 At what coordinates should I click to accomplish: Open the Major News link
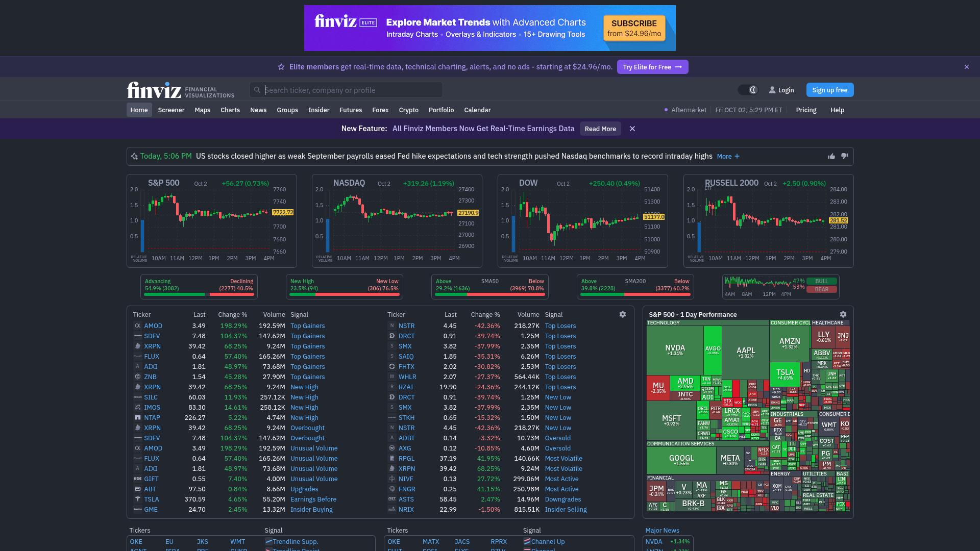[x=662, y=530]
